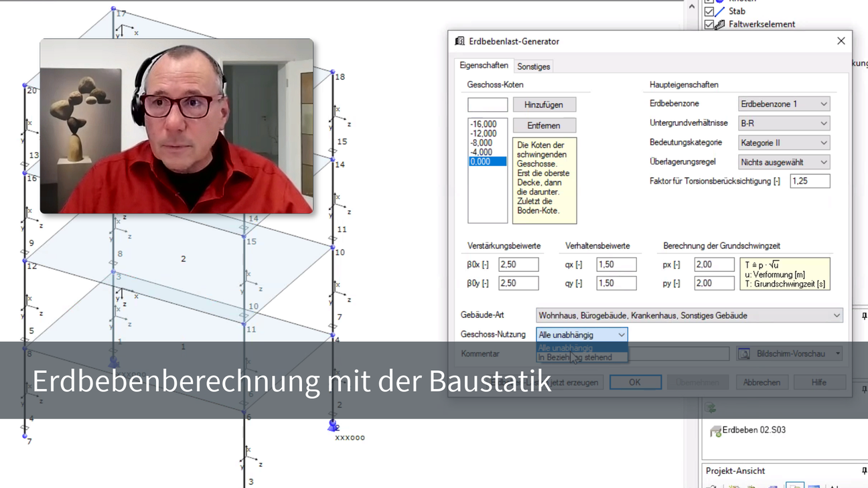
Task: Click the Faktor für Torsionsberücksichtigung input field
Action: 809,181
